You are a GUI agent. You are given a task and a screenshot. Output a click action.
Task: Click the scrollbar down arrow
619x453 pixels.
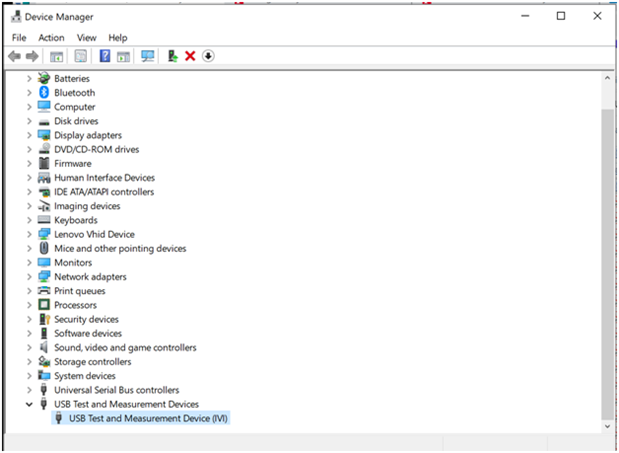607,426
